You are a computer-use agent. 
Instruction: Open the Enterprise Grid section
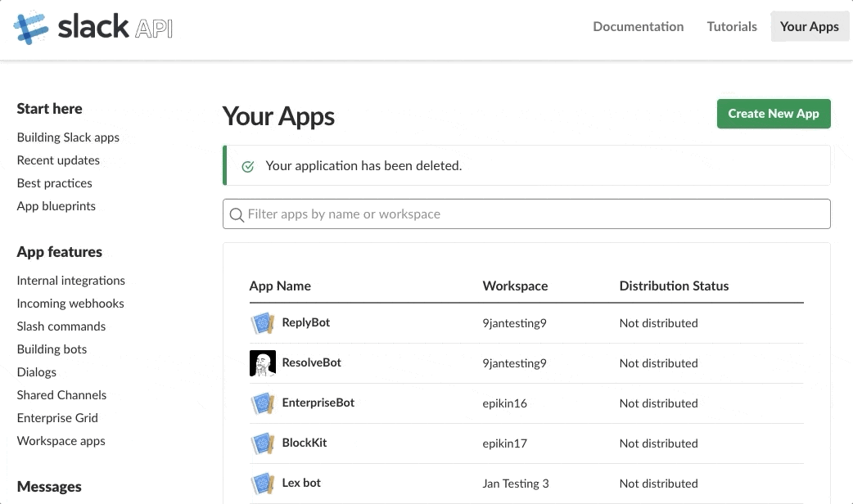(x=57, y=417)
